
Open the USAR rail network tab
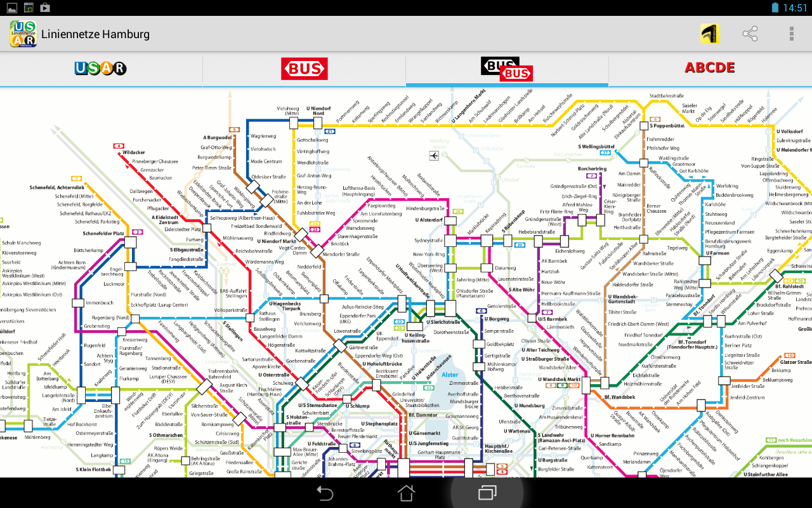coord(100,69)
